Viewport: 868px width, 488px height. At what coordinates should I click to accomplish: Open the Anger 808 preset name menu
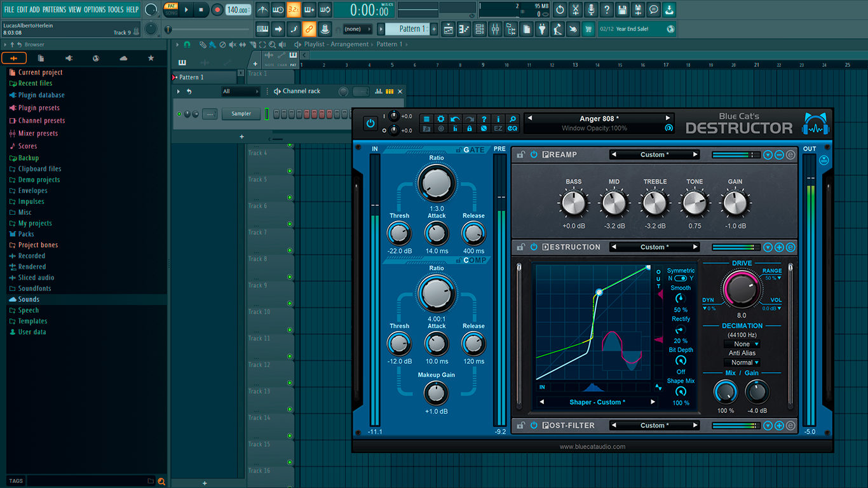click(599, 119)
